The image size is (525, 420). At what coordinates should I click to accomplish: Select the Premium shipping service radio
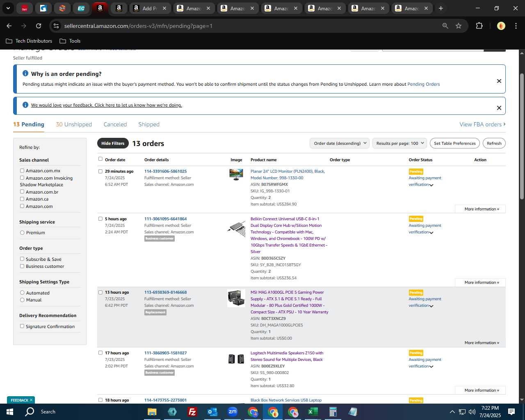pos(22,233)
